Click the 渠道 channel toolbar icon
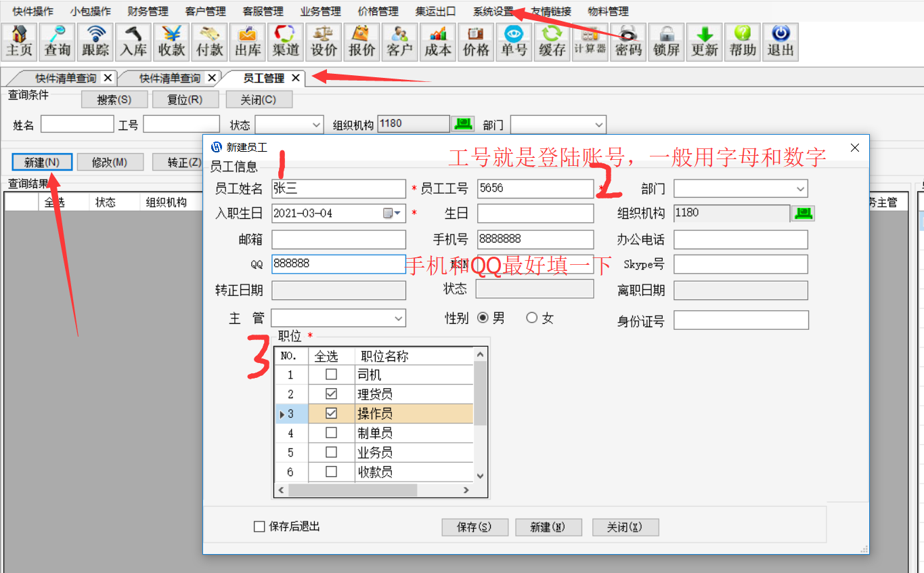The height and width of the screenshot is (573, 924). [286, 42]
